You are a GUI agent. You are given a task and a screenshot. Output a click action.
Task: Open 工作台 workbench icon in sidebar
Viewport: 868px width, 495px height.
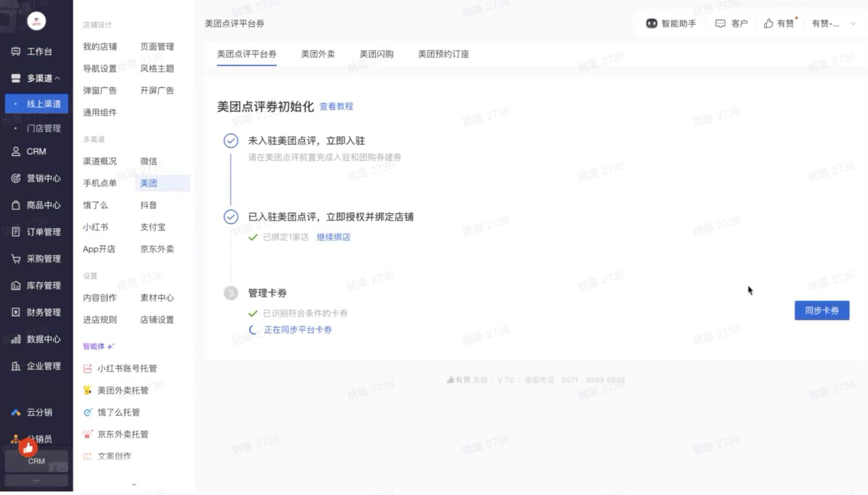pyautogui.click(x=16, y=51)
